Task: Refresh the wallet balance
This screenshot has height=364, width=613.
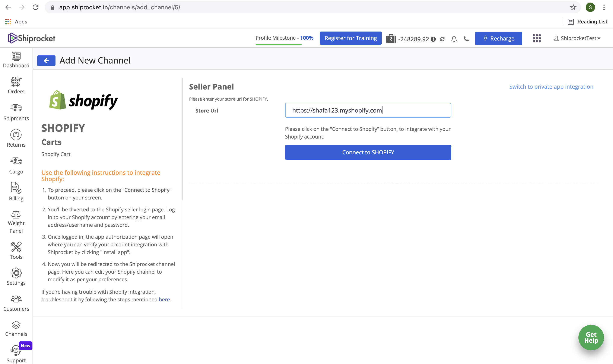Action: click(442, 39)
